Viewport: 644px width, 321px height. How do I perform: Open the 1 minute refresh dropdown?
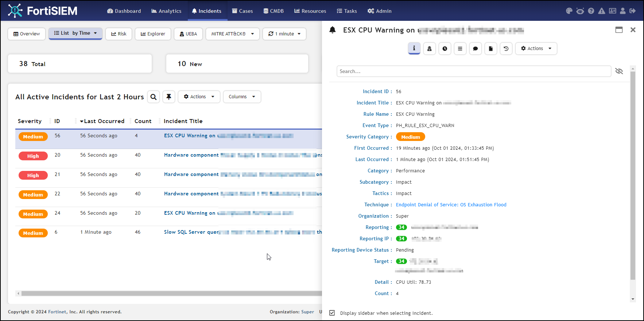284,34
